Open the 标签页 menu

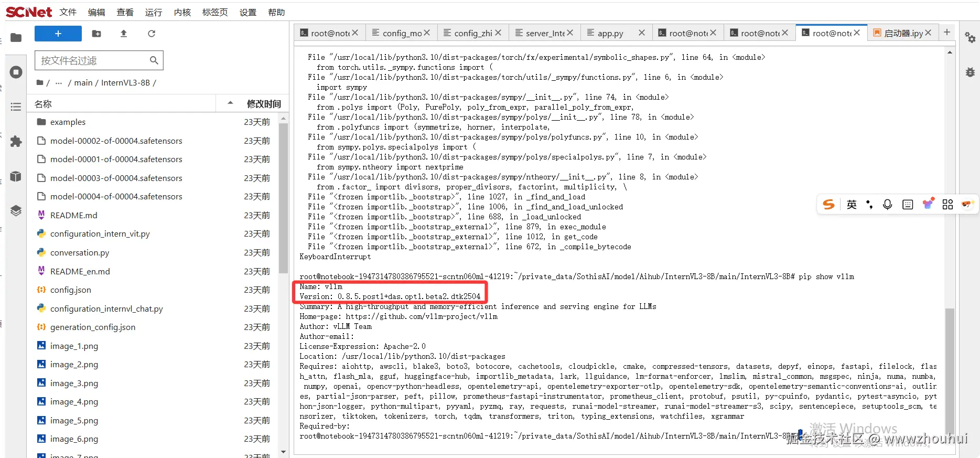[x=215, y=12]
